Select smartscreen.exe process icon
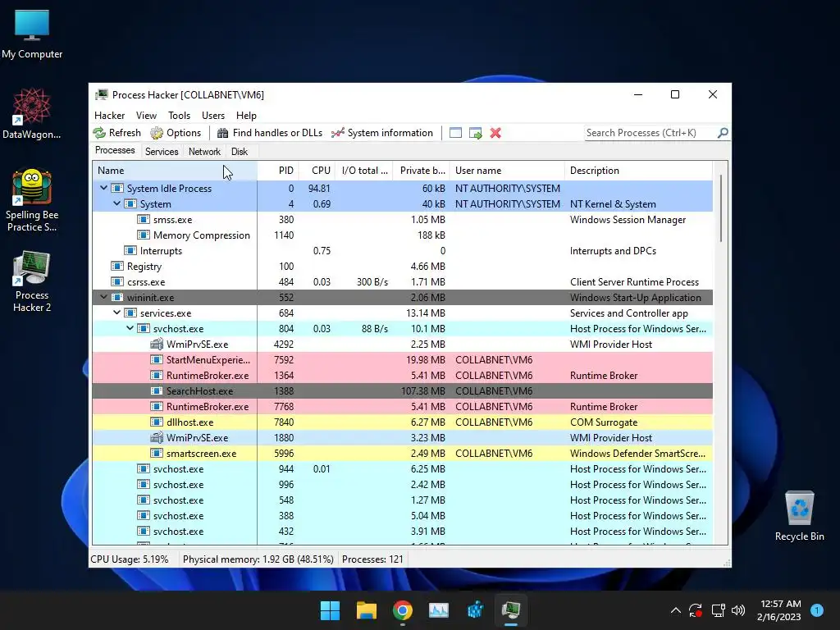840x630 pixels. click(x=157, y=453)
